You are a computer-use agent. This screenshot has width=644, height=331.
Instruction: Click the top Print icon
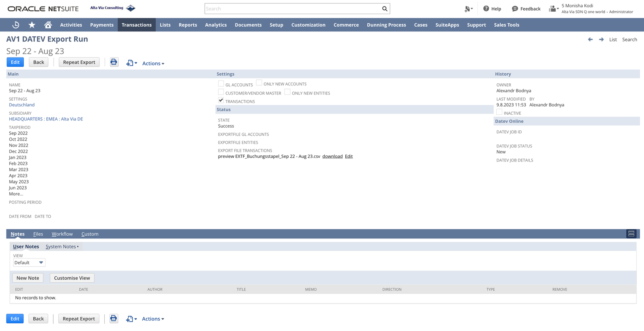click(114, 62)
